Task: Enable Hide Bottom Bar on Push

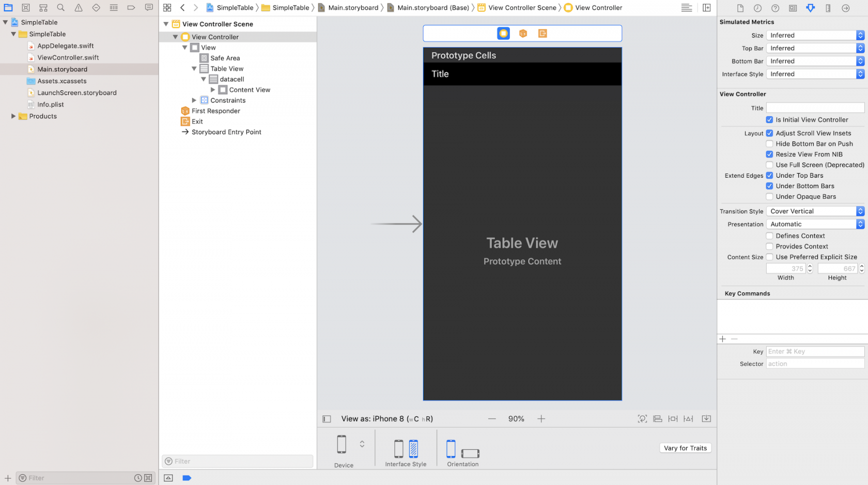Action: coord(769,144)
